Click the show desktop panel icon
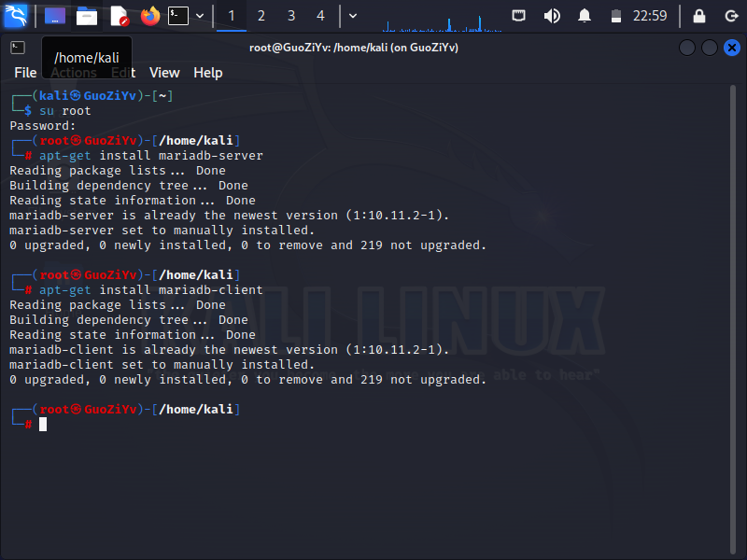 pos(55,16)
